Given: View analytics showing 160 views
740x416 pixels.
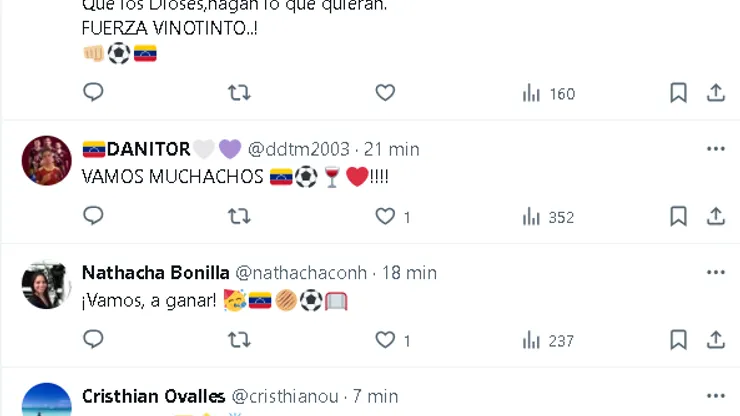Looking at the screenshot, I should 548,93.
